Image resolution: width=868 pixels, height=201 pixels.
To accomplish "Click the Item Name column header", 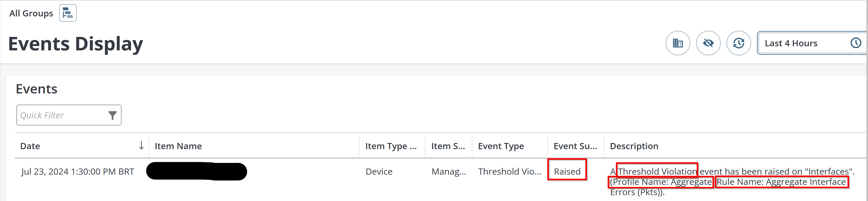I will click(178, 146).
